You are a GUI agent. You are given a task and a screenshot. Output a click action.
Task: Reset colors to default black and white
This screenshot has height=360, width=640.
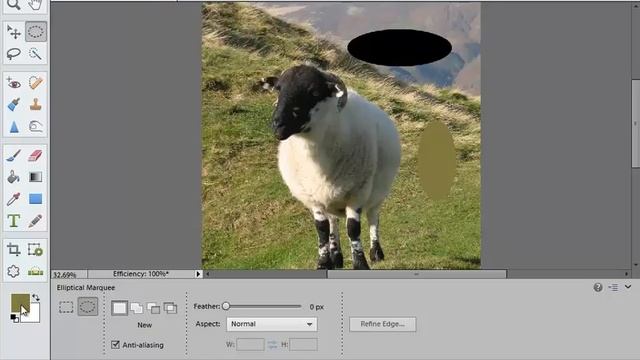pos(14,318)
